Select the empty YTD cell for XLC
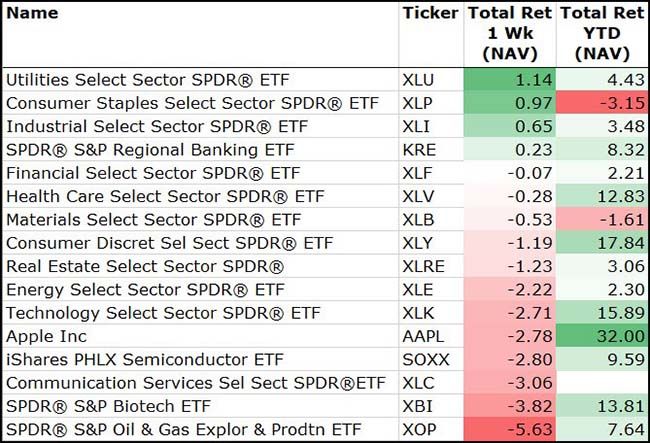650x443 pixels. tap(601, 384)
